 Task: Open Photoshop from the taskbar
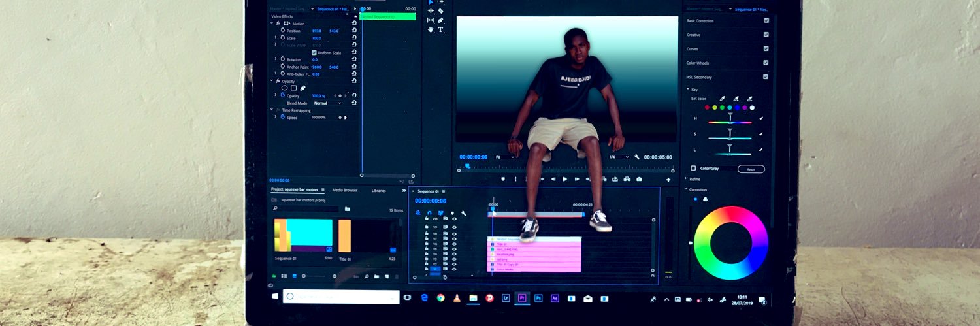pyautogui.click(x=538, y=297)
